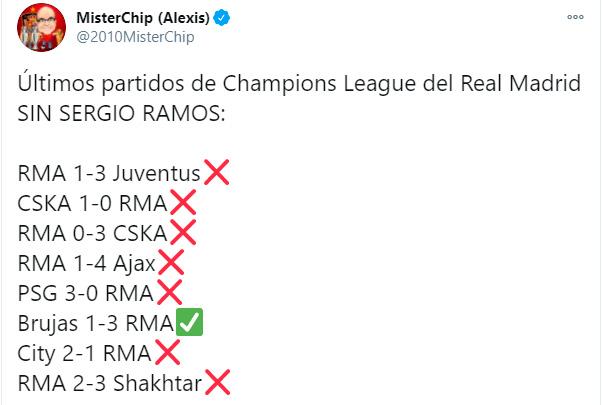Click the red X after PSG 3-0 RMA
602x405 pixels.
pos(167,294)
